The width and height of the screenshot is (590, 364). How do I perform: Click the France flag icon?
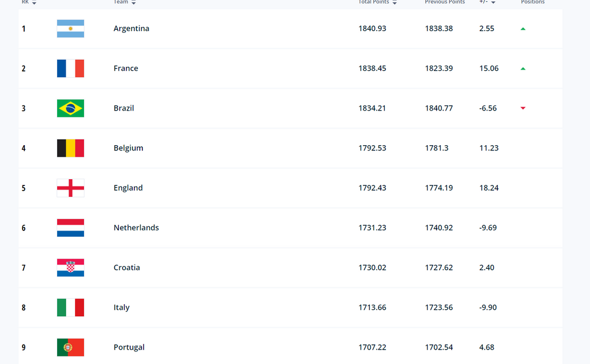click(x=70, y=69)
